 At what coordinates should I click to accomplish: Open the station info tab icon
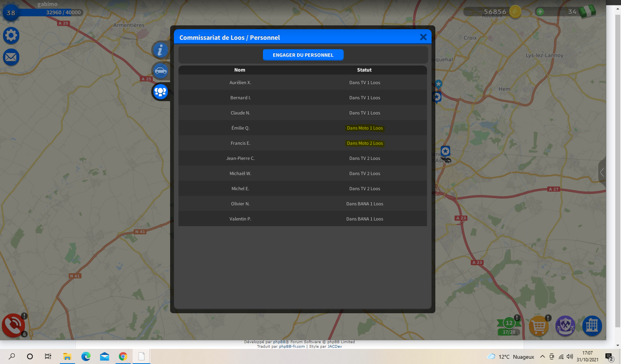(160, 50)
